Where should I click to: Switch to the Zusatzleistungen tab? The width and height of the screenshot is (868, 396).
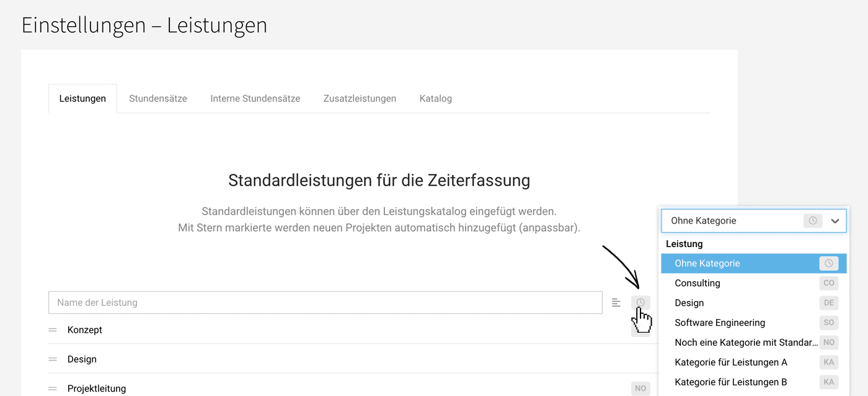(360, 98)
